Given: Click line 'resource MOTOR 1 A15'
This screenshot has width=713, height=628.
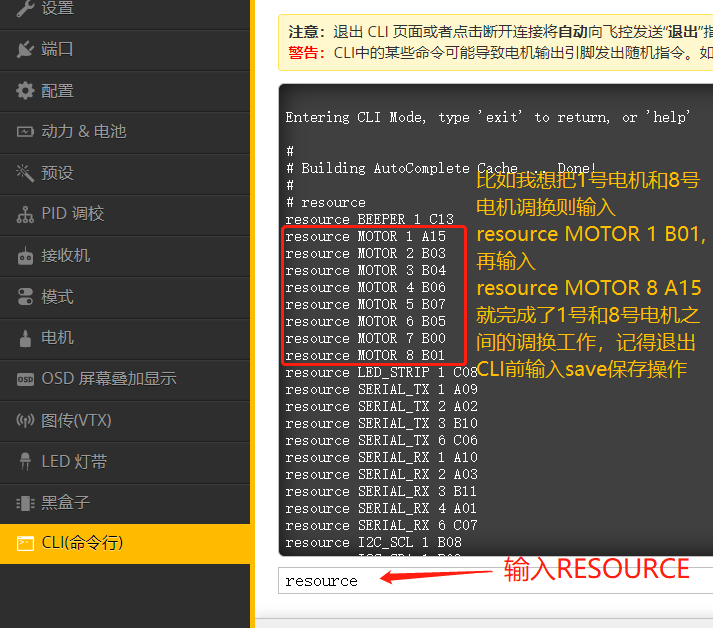Looking at the screenshot, I should 366,236.
